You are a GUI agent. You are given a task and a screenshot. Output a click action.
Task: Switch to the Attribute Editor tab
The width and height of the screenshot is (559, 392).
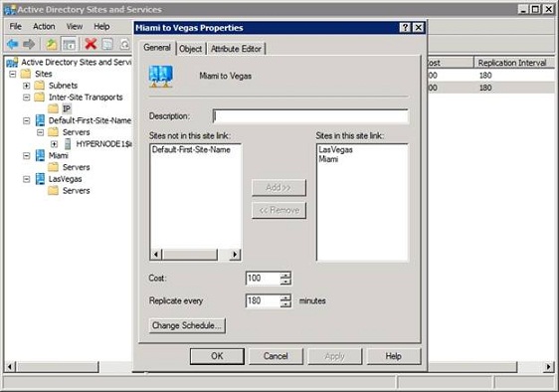click(236, 49)
